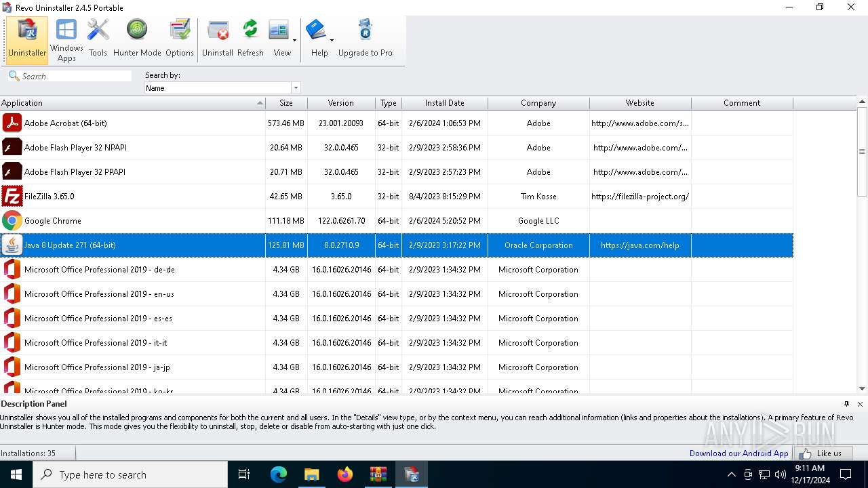Image resolution: width=868 pixels, height=488 pixels.
Task: Sort by the Website column header
Action: coord(640,103)
